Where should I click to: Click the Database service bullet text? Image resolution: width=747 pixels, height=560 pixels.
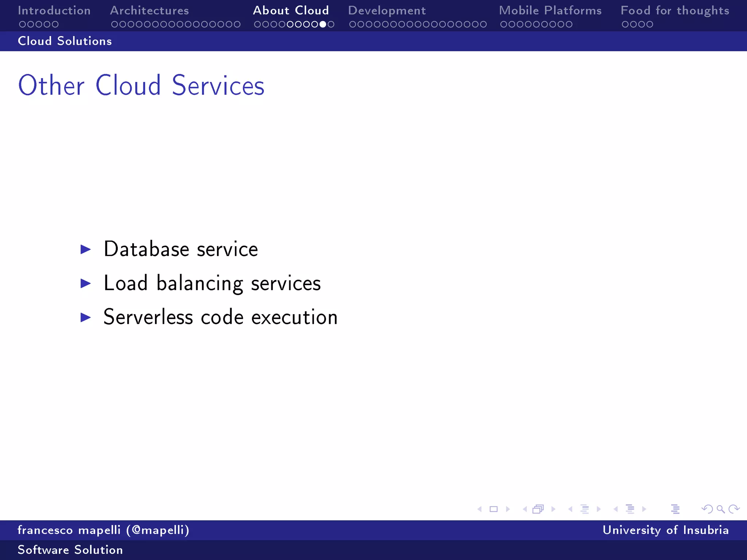point(181,249)
